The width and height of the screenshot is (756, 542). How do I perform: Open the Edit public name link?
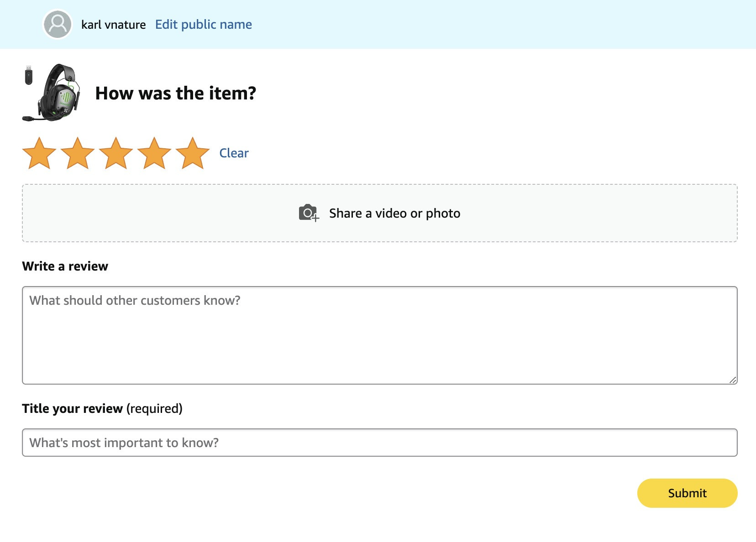click(204, 24)
